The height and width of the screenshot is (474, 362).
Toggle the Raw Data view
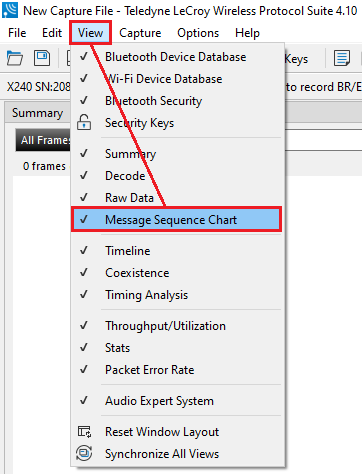click(x=177, y=198)
